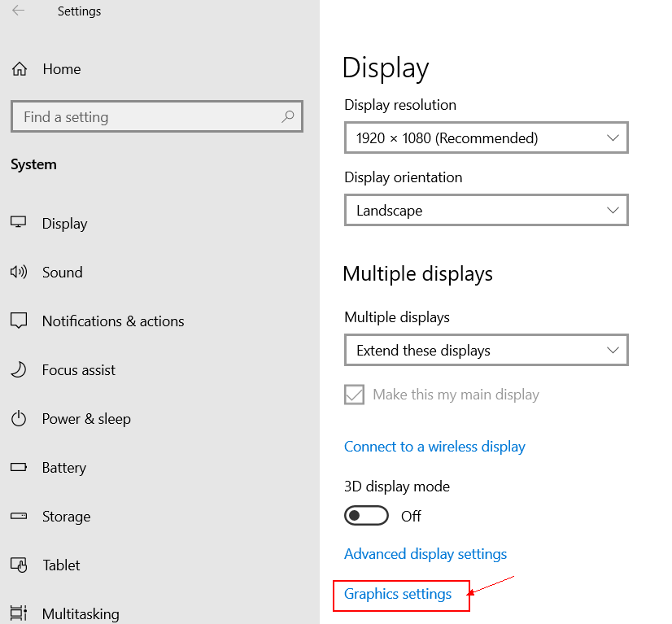Check Make this my main display
Screen dimensions: 672x624
coord(354,395)
